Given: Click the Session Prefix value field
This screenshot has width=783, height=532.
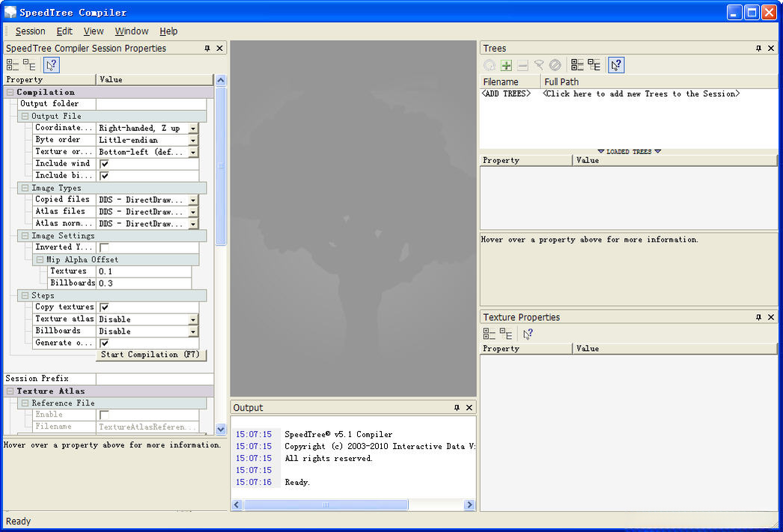Looking at the screenshot, I should click(x=155, y=379).
